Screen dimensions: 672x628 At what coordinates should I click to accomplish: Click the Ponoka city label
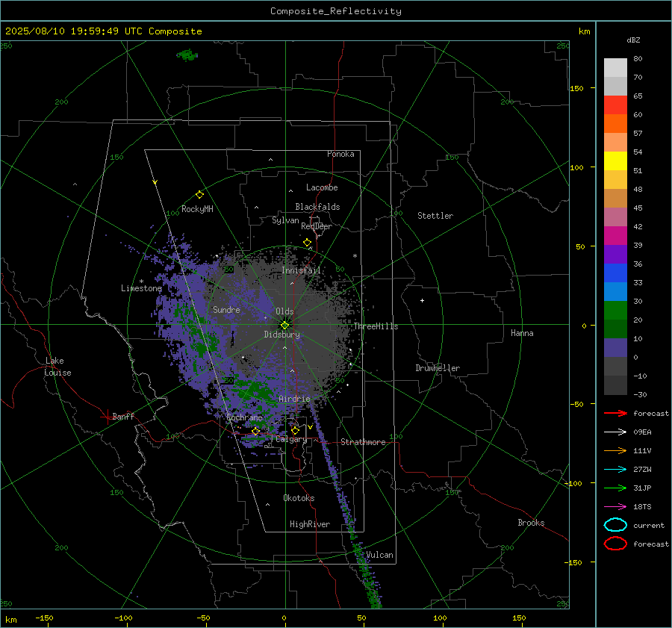(340, 154)
